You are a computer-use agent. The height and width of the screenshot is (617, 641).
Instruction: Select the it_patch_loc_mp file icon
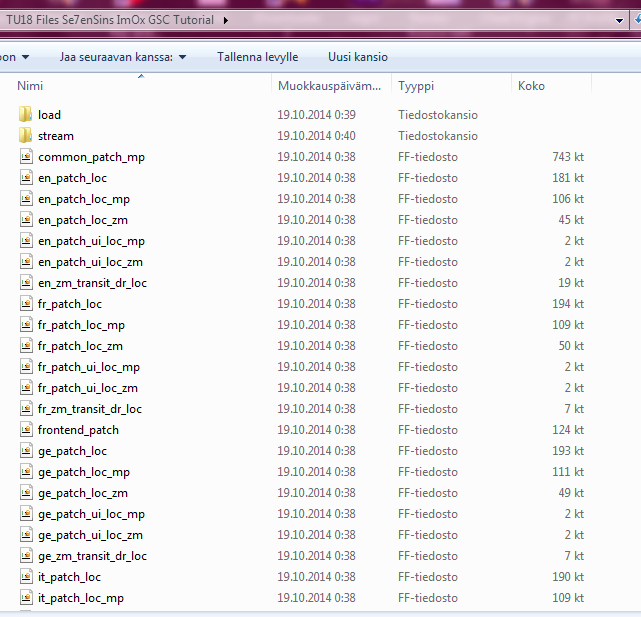[26, 598]
